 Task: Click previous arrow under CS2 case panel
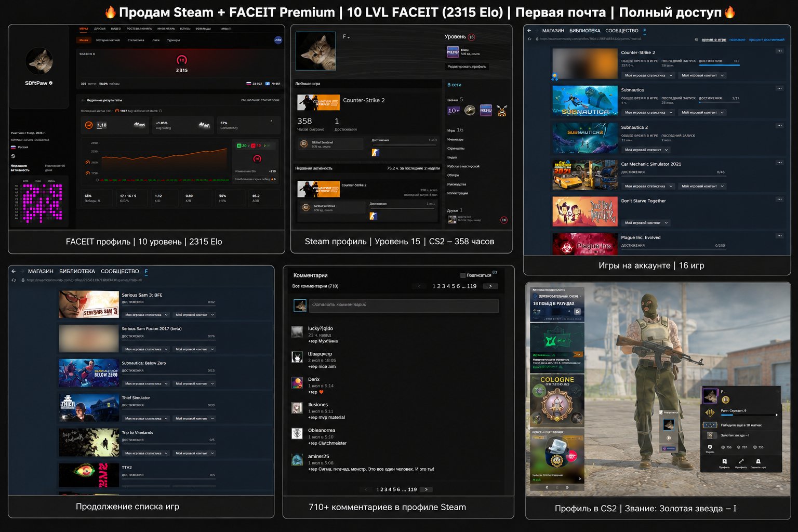coord(547,488)
